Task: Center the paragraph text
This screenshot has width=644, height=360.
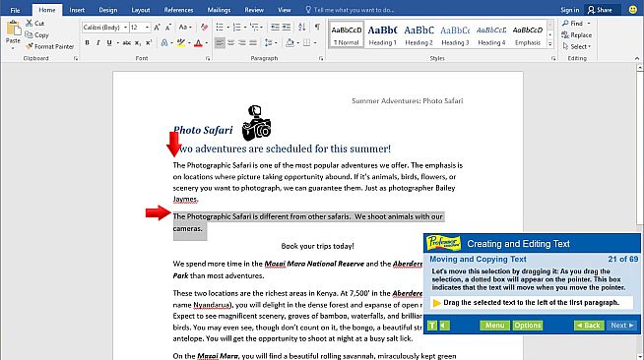Action: [x=230, y=42]
